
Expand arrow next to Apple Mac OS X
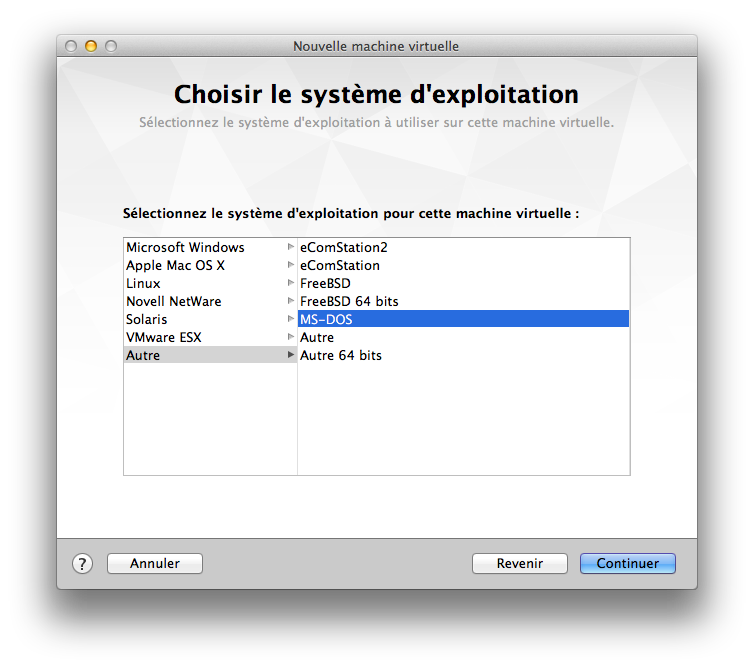[290, 265]
